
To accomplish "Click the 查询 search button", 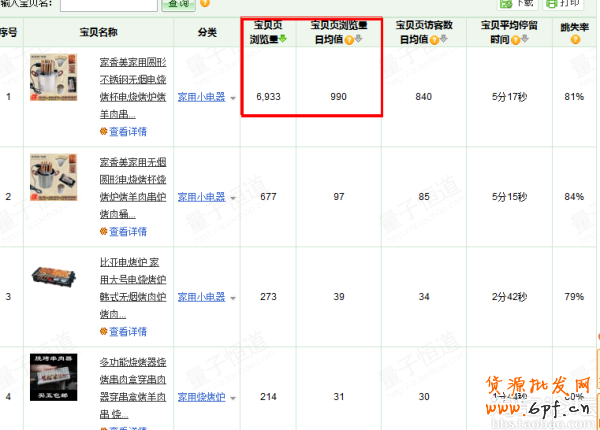I will 179,4.
